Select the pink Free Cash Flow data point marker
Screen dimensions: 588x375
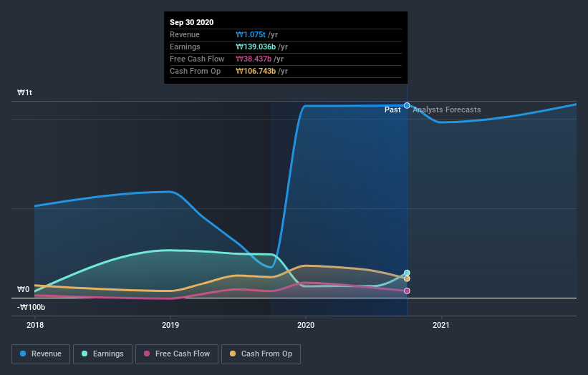[x=407, y=291]
